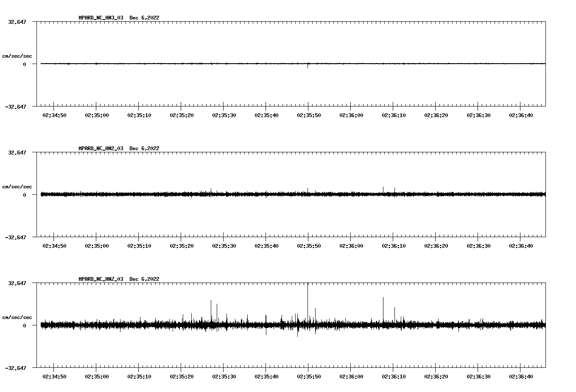
Task: Click the 02:34:50 timestamp under middle plot
Action: 53,245
